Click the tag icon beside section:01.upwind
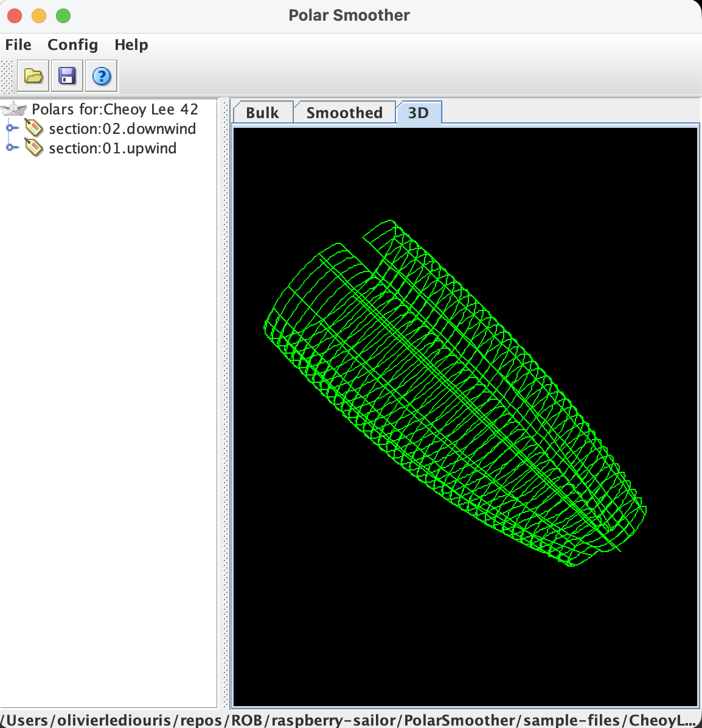The width and height of the screenshot is (702, 728). click(34, 148)
